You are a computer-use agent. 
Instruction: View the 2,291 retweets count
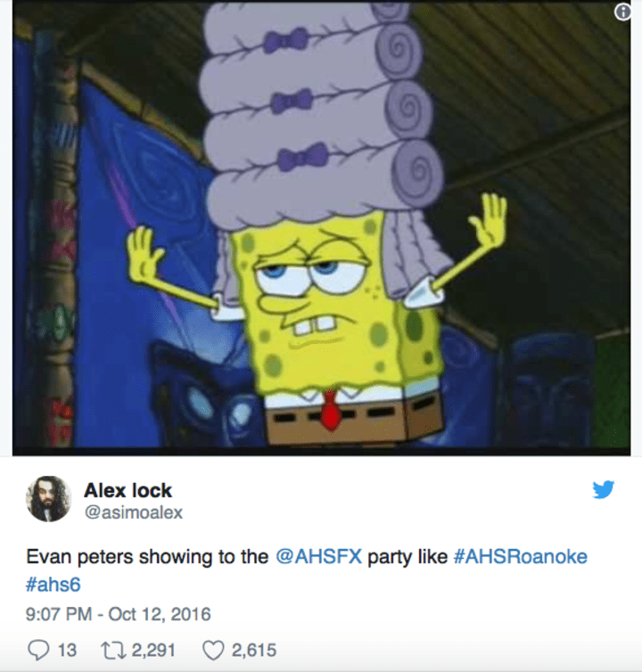tap(153, 650)
